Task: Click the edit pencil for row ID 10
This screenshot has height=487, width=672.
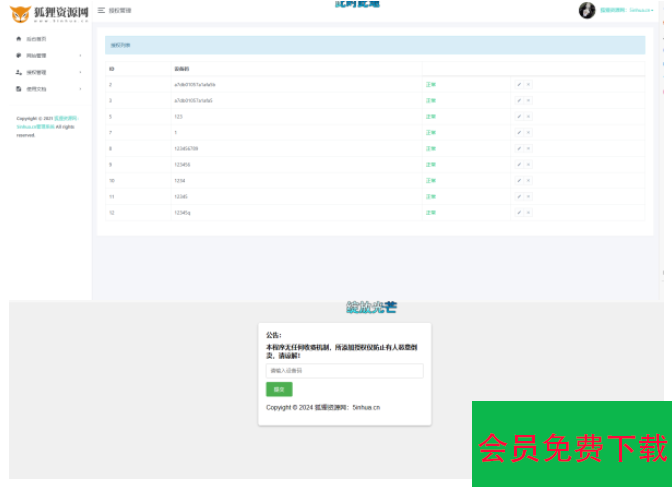Action: coord(519,181)
